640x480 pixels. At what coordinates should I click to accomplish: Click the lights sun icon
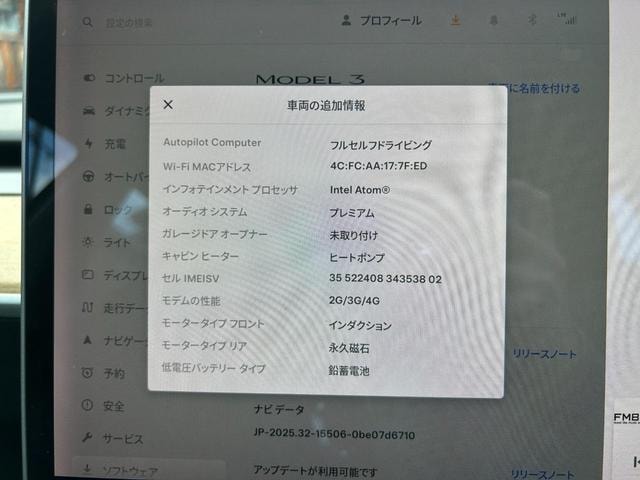tap(88, 242)
